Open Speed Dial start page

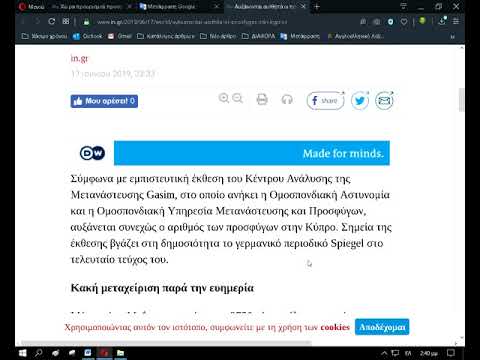coord(66,22)
